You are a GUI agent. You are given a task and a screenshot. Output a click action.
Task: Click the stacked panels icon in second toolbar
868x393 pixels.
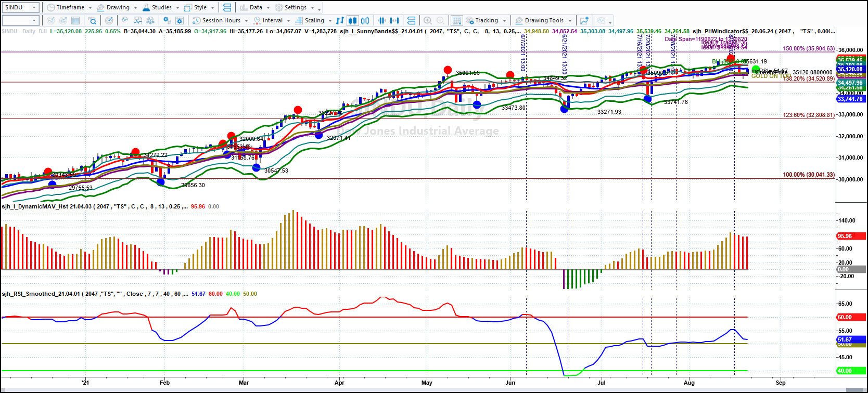coord(411,20)
